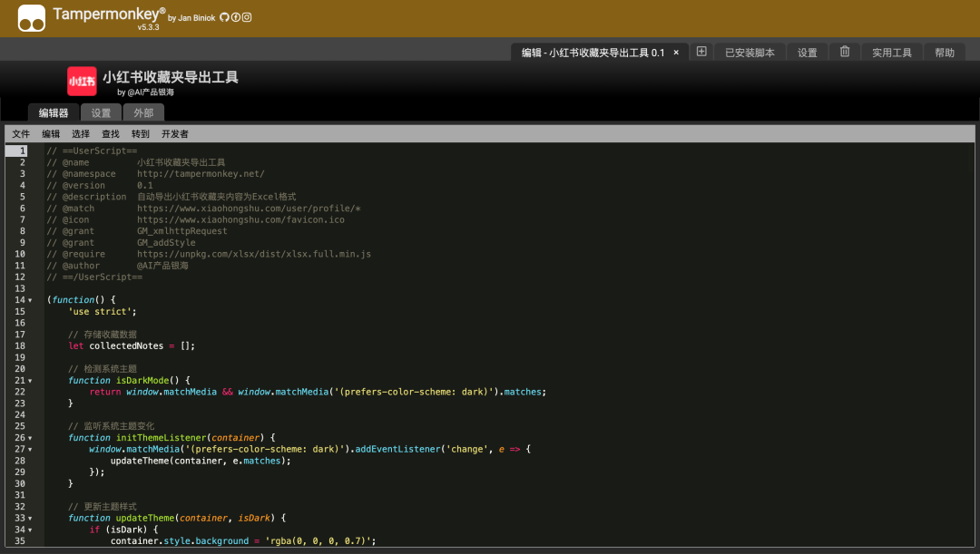Click 'GM_addStyle' grant text
Screen dimensions: 980x554
pyautogui.click(x=166, y=243)
